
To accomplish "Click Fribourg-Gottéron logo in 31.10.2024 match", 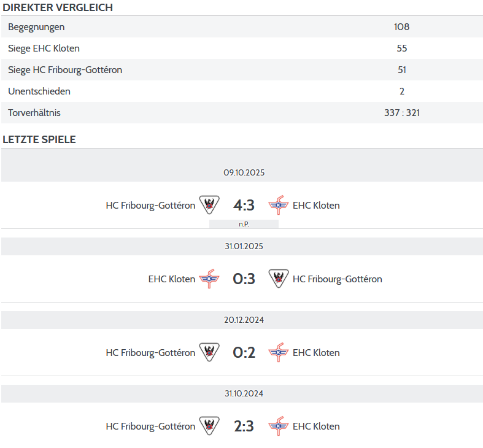I will point(209,426).
